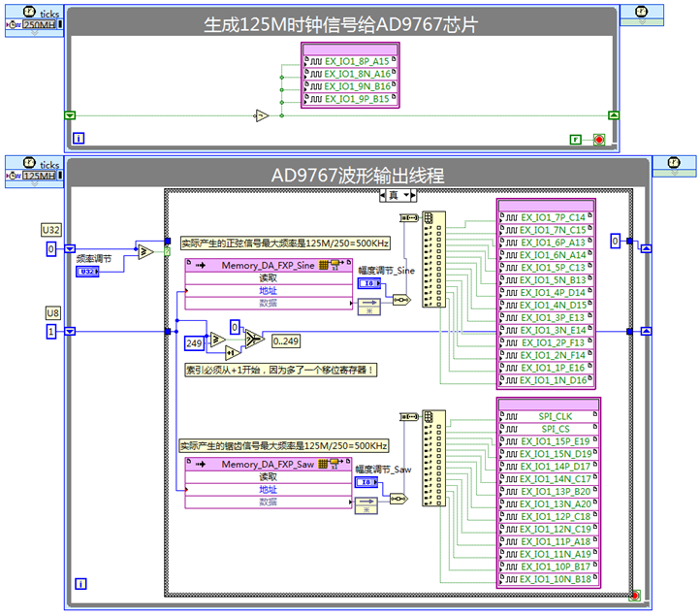Viewport: 700px width, 616px height.
Task: Expand the bottom loop right output node chevron
Action: pos(675,173)
